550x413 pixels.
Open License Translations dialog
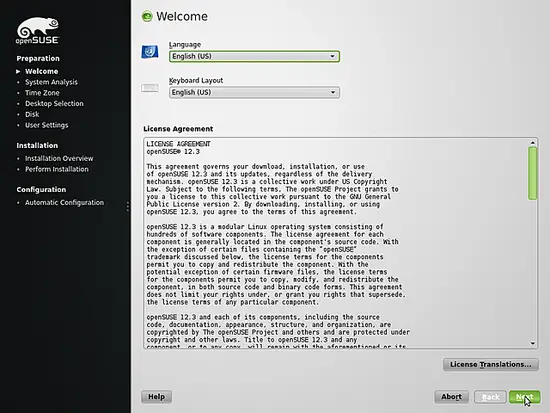pyautogui.click(x=491, y=365)
